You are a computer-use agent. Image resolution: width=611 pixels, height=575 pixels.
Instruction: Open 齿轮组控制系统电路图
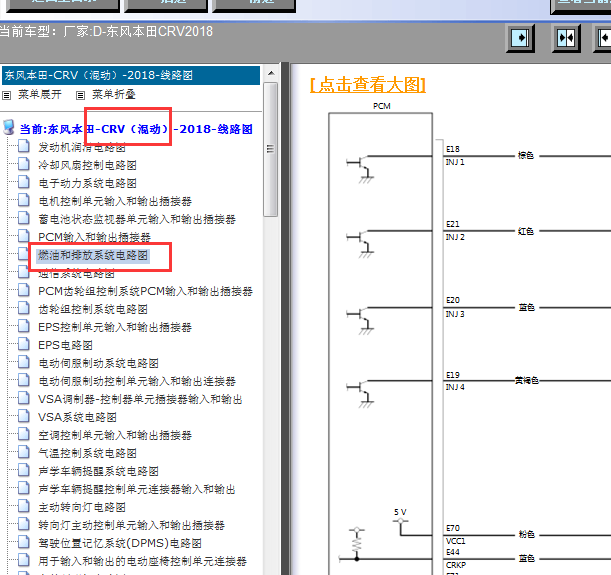click(x=93, y=309)
